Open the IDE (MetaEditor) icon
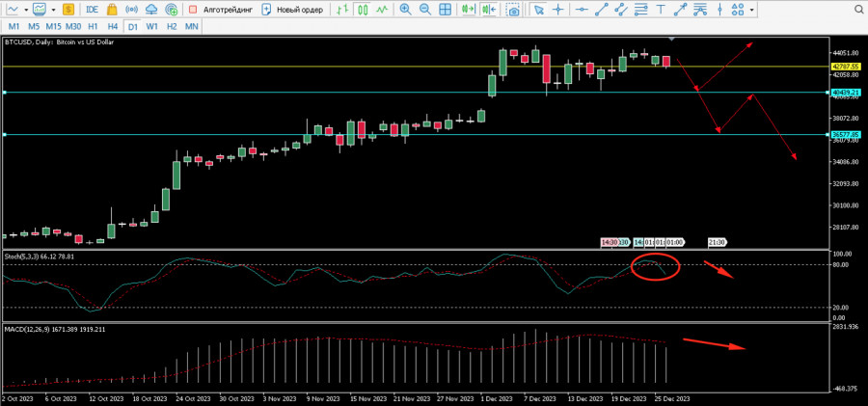 coord(92,9)
